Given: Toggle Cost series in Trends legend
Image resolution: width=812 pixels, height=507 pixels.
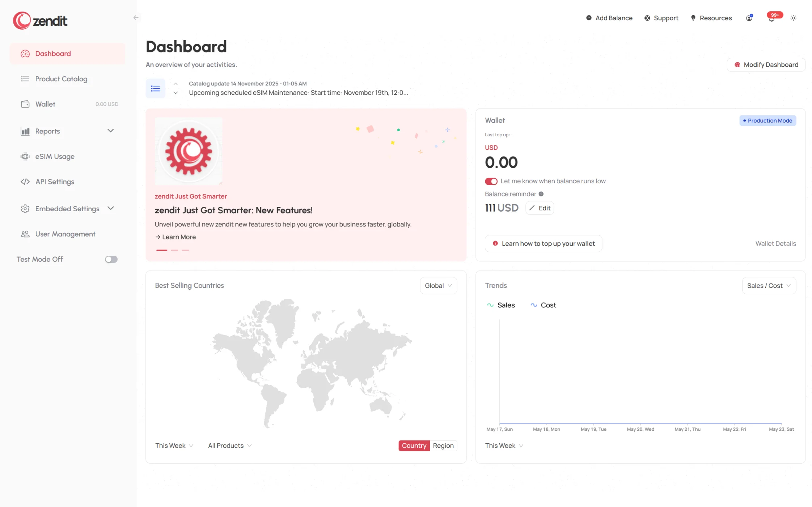Looking at the screenshot, I should (543, 305).
